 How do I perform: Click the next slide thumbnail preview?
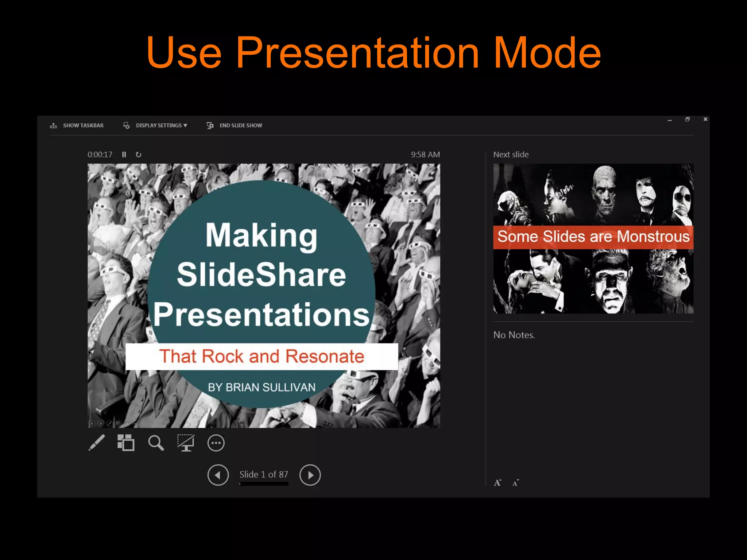593,238
